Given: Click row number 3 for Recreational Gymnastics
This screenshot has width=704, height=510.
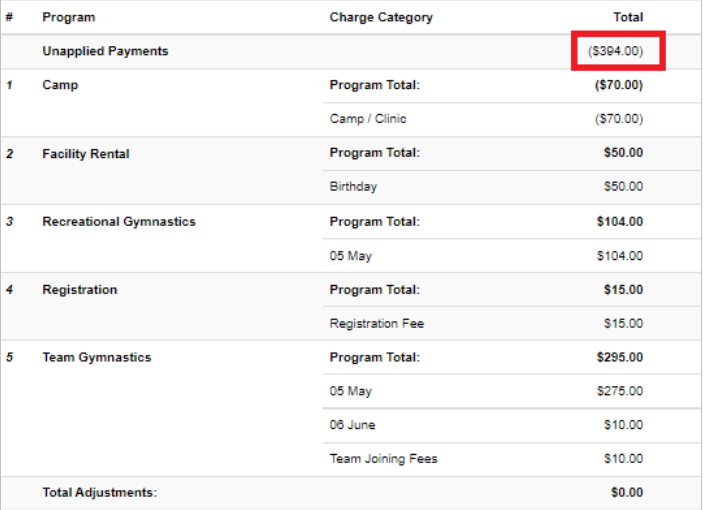Looking at the screenshot, I should pos(9,222).
